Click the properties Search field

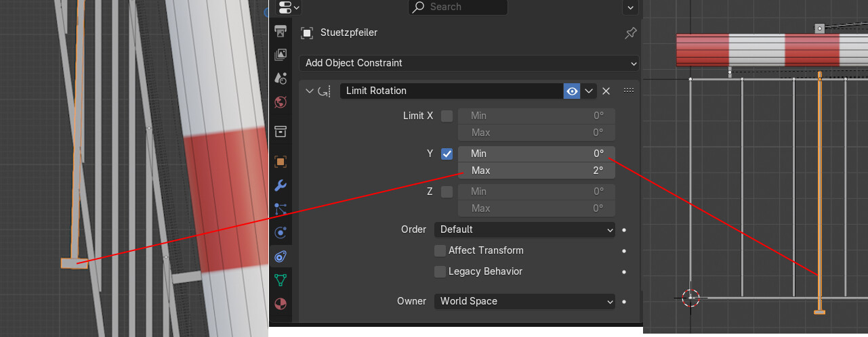[458, 7]
